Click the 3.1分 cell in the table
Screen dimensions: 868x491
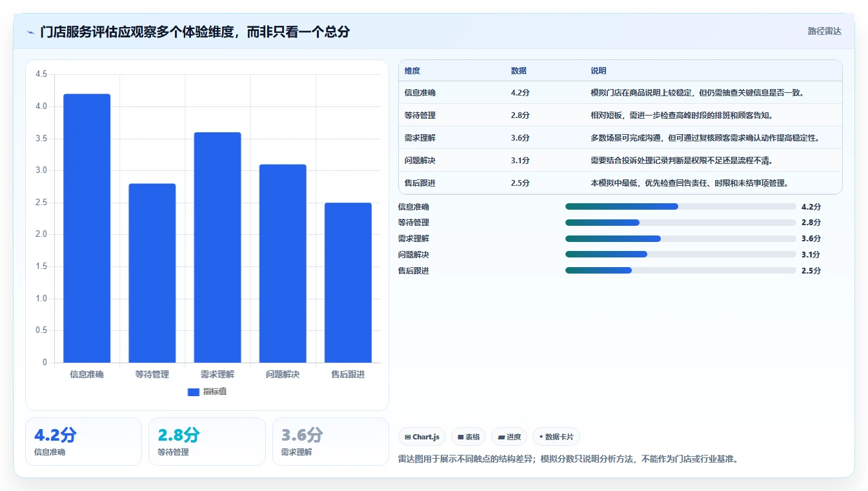520,160
